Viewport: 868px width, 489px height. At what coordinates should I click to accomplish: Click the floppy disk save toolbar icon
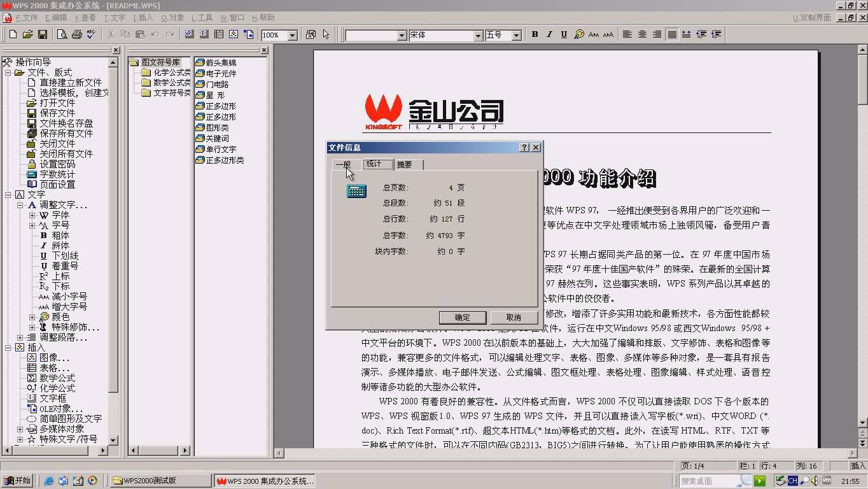[43, 34]
